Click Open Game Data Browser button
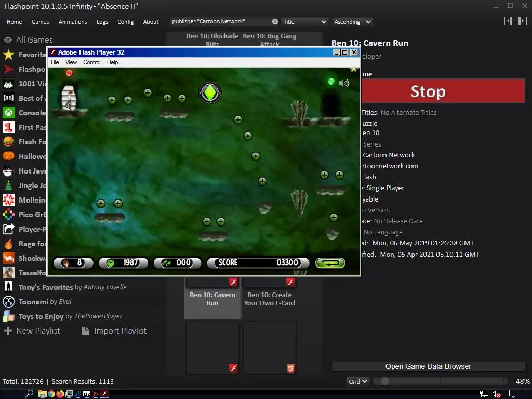 coord(428,366)
